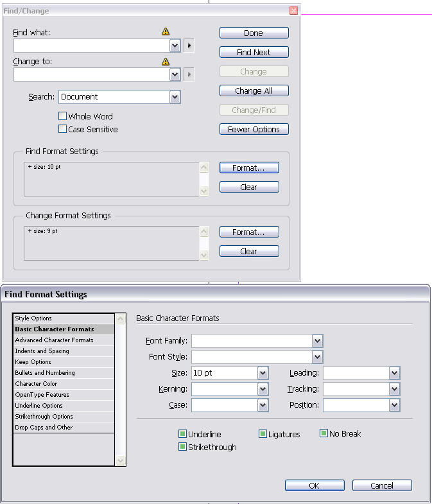432x504 pixels.
Task: Select Keep Options category
Action: pyautogui.click(x=64, y=362)
